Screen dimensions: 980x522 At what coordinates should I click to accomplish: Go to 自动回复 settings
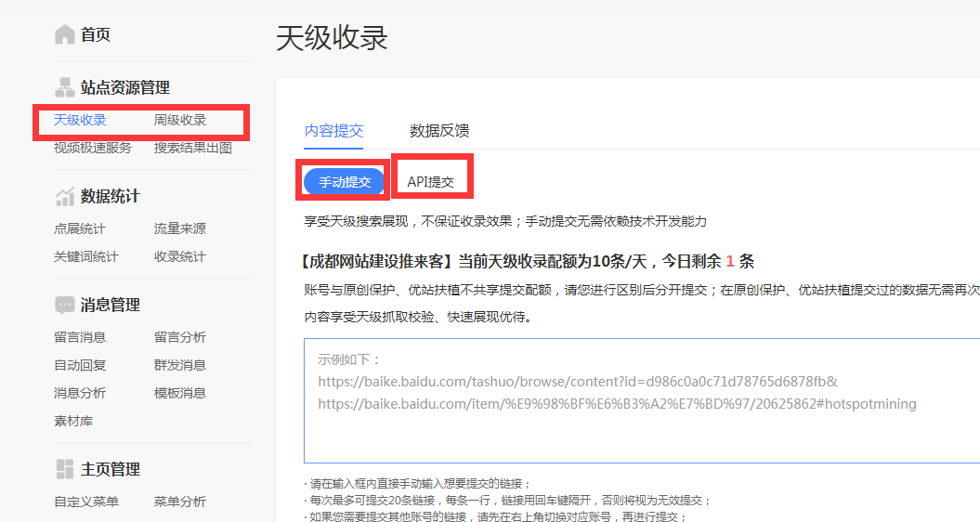point(80,365)
